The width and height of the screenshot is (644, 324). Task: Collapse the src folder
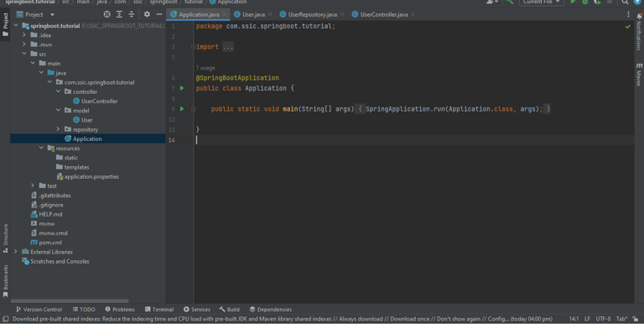pos(24,54)
